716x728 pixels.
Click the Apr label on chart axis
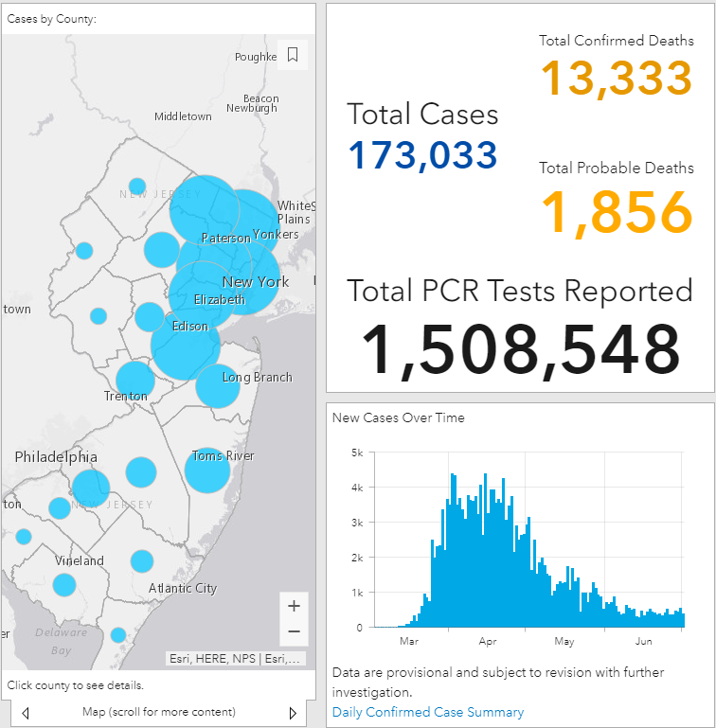488,642
